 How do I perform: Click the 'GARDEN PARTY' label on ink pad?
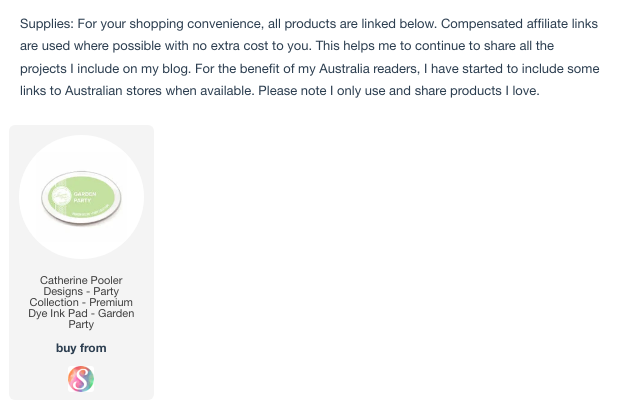coord(85,197)
